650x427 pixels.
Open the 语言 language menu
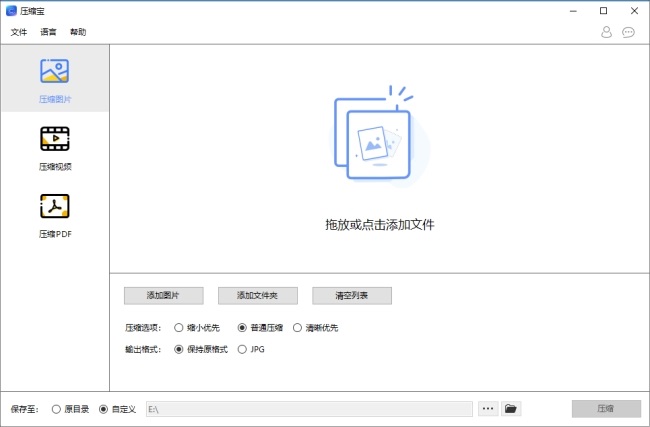[48, 32]
